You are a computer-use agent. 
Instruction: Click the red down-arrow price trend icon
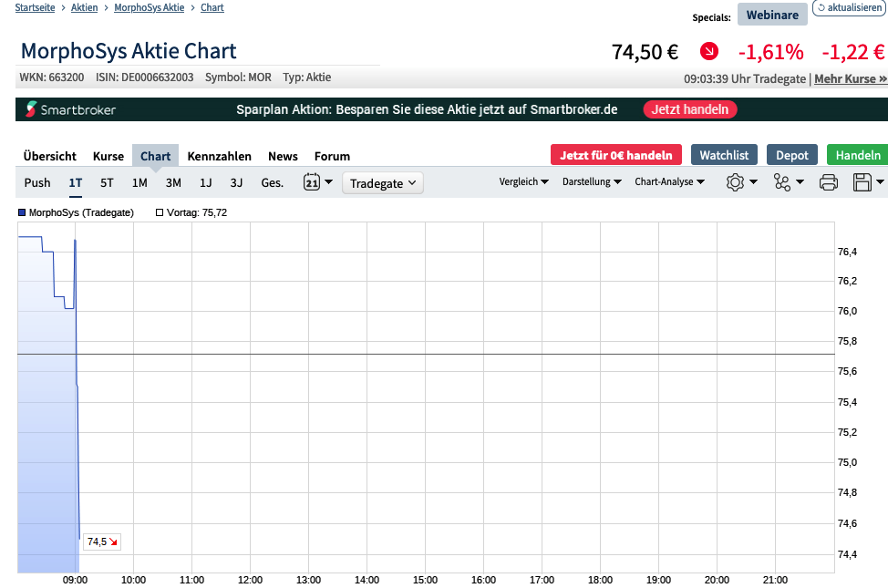click(x=708, y=52)
